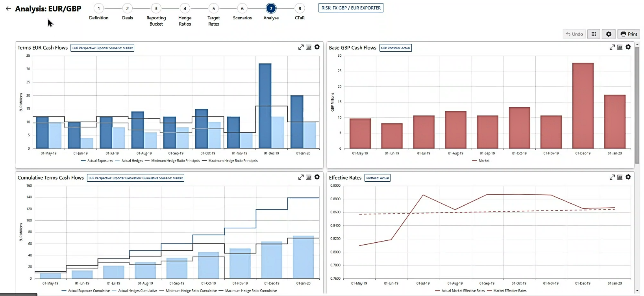644x296 pixels.
Task: Toggle Actual Hedges Cumulative legend entry
Action: tap(137, 291)
